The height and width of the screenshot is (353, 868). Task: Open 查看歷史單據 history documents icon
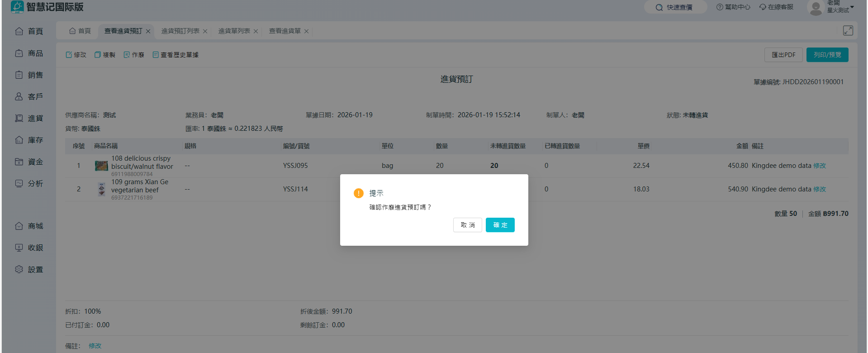pos(156,55)
